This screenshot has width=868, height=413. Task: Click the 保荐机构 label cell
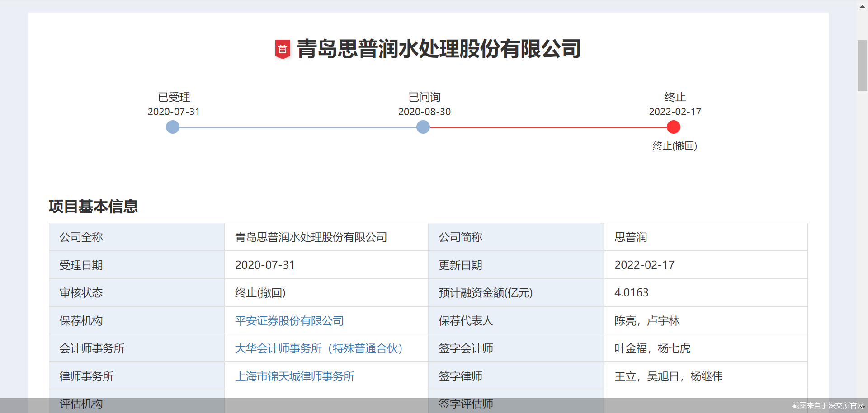click(137, 321)
